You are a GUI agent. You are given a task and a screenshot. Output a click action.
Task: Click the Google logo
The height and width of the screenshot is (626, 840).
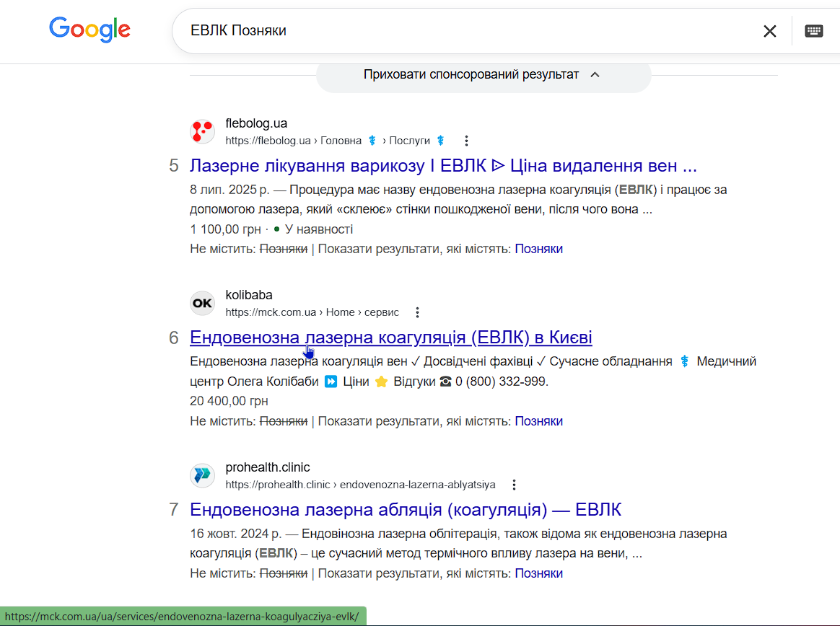89,30
